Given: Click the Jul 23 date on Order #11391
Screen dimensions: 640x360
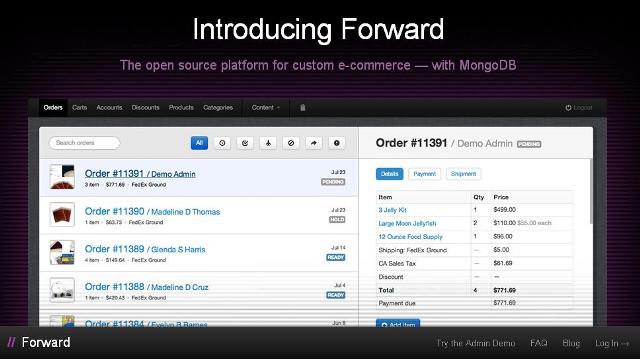Looking at the screenshot, I should [338, 172].
